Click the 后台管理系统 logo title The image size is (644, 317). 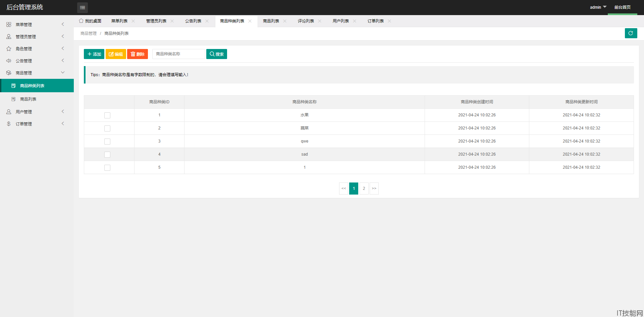25,7
